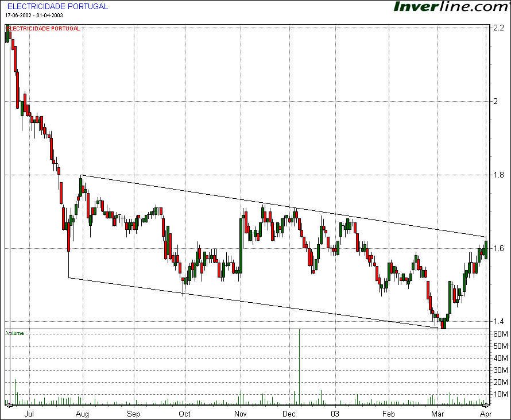Click the Jul month label

29,414
